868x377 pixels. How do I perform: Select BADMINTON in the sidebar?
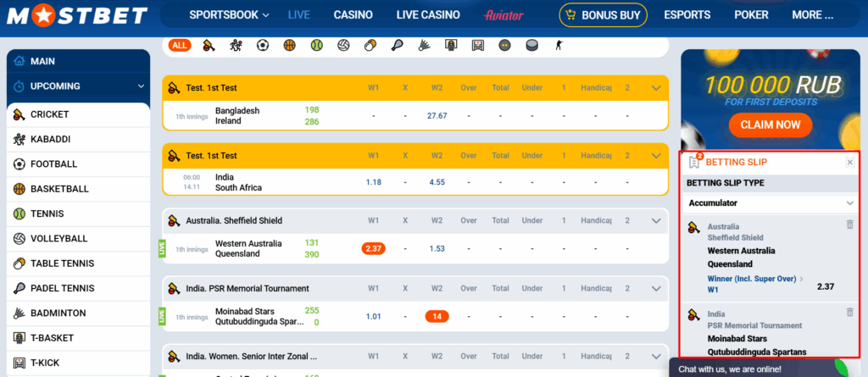point(78,313)
